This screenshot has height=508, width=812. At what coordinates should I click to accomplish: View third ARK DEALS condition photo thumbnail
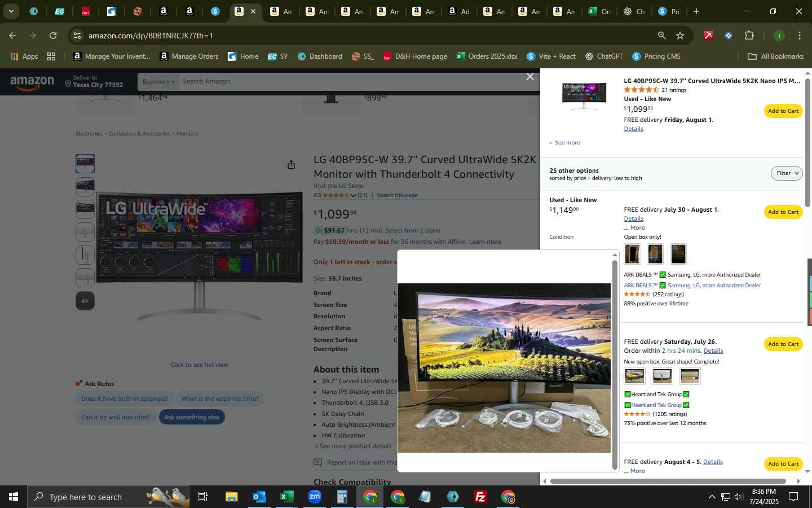pyautogui.click(x=678, y=254)
